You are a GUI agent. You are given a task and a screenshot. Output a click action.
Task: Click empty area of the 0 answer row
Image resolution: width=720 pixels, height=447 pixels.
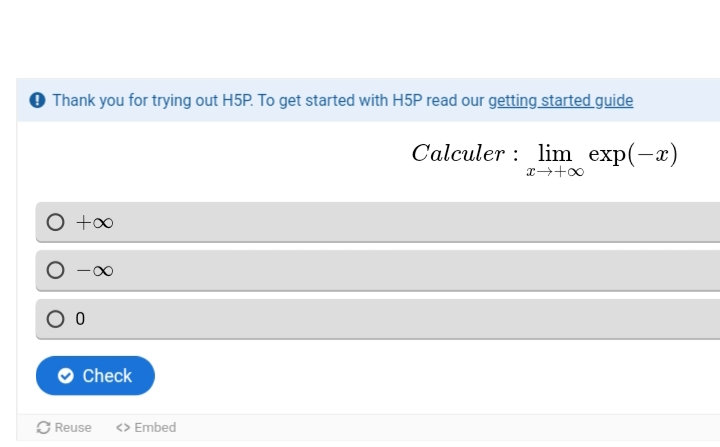coord(400,319)
